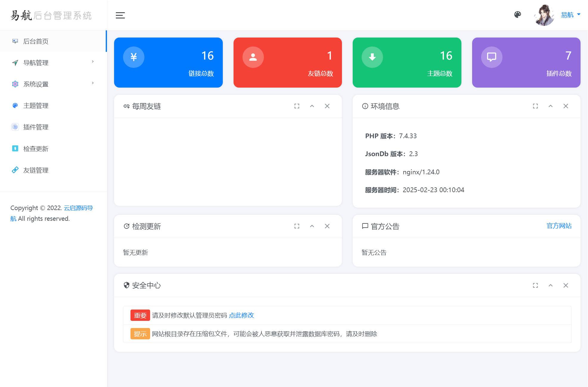588x387 pixels.
Task: Maximize the 每周友链 panel
Action: pyautogui.click(x=297, y=106)
